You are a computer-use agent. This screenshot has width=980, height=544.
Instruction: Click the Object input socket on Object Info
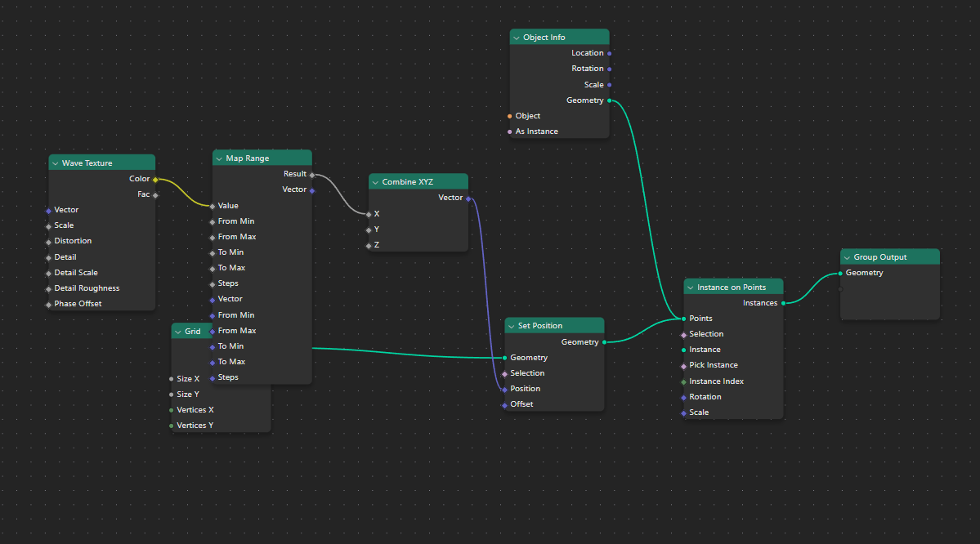point(512,115)
